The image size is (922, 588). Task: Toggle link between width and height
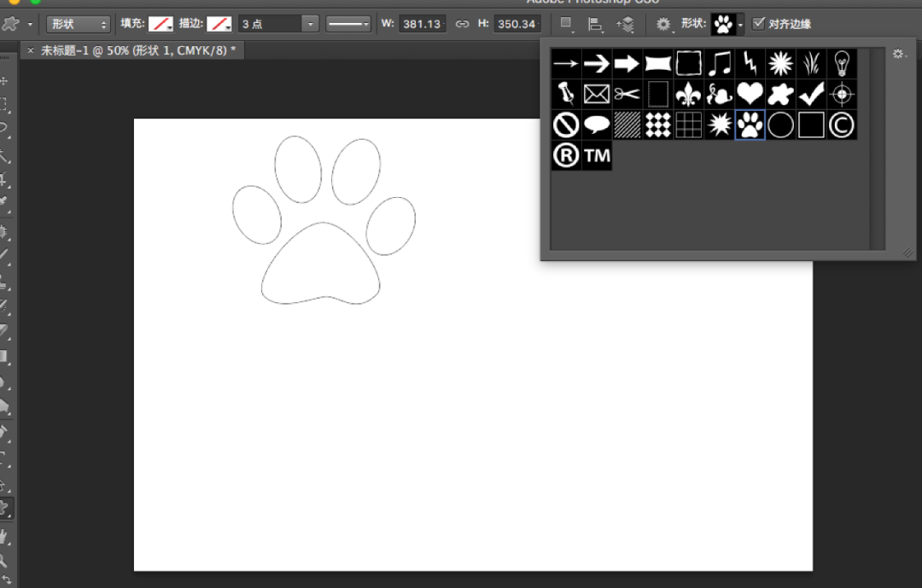(462, 24)
